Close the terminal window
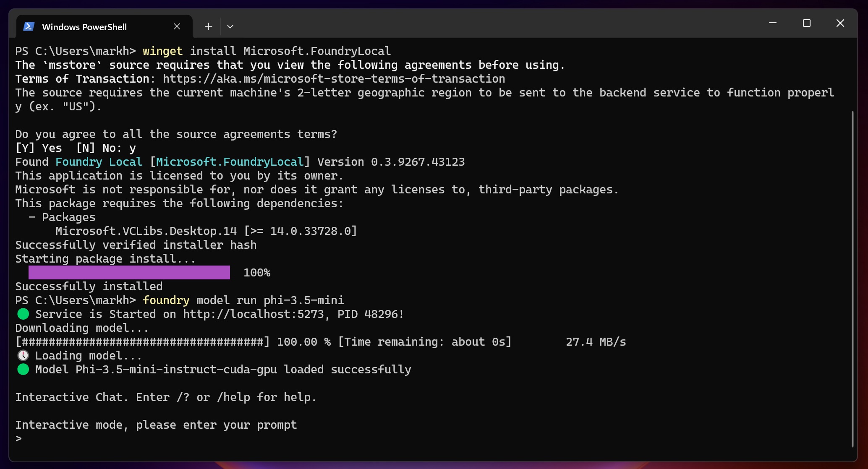 840,23
